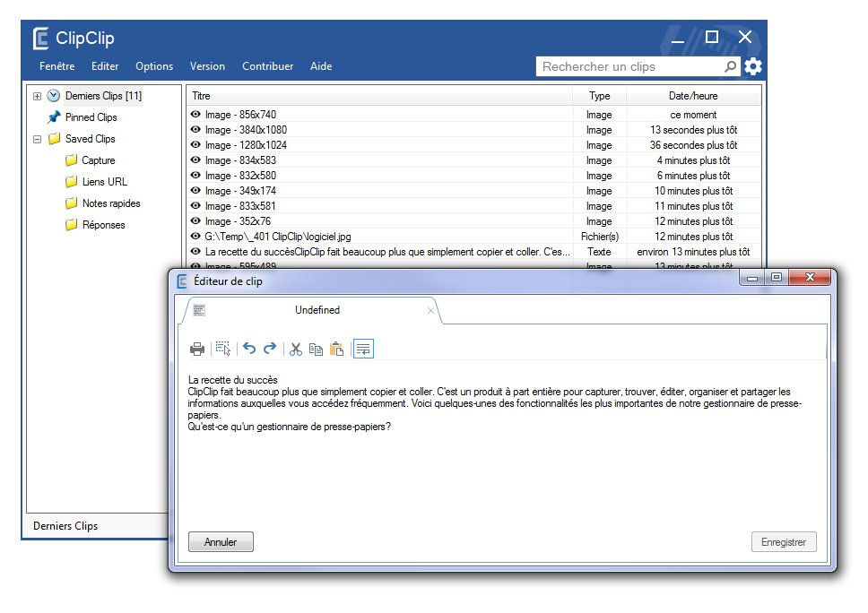868x613 pixels.
Task: Click the Réponses folder icon
Action: [x=71, y=225]
